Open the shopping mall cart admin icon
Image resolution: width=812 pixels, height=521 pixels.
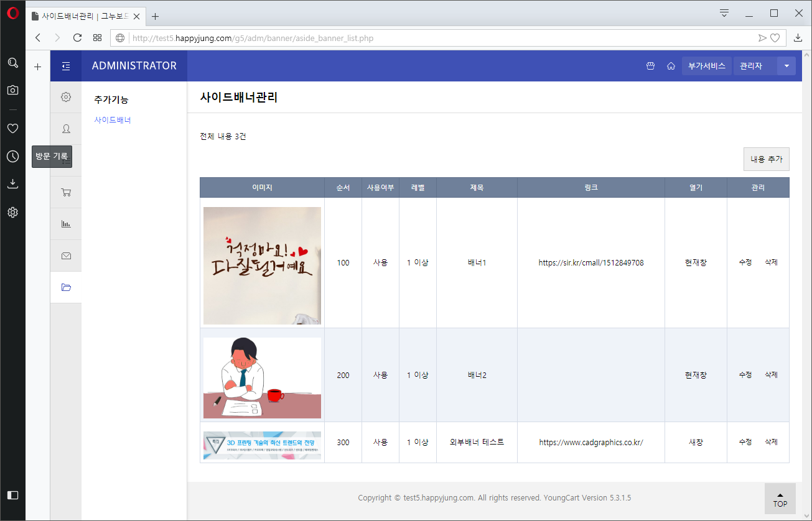point(66,192)
